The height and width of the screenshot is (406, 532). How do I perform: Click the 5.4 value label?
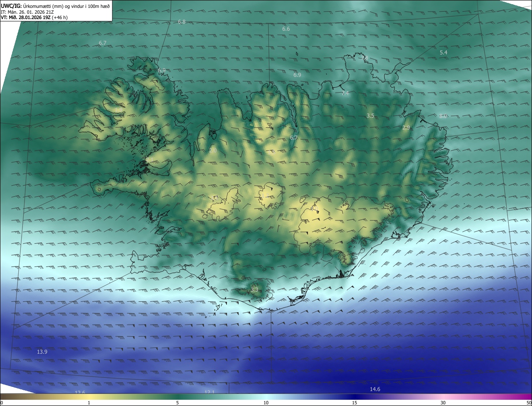tap(443, 53)
